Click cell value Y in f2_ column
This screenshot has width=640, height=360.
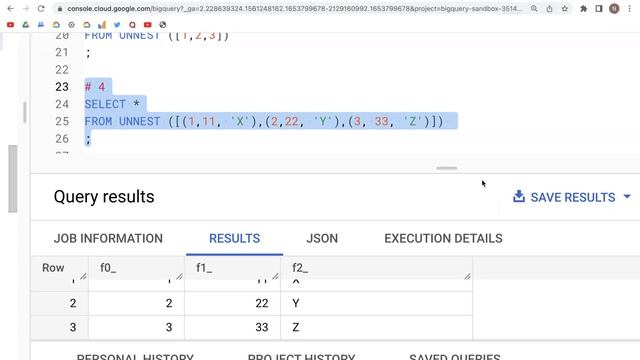(x=296, y=303)
